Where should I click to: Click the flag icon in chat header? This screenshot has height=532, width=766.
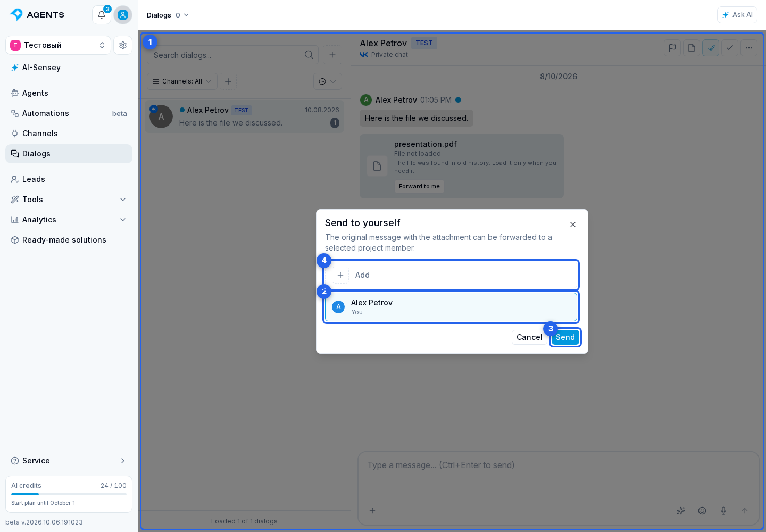point(672,48)
